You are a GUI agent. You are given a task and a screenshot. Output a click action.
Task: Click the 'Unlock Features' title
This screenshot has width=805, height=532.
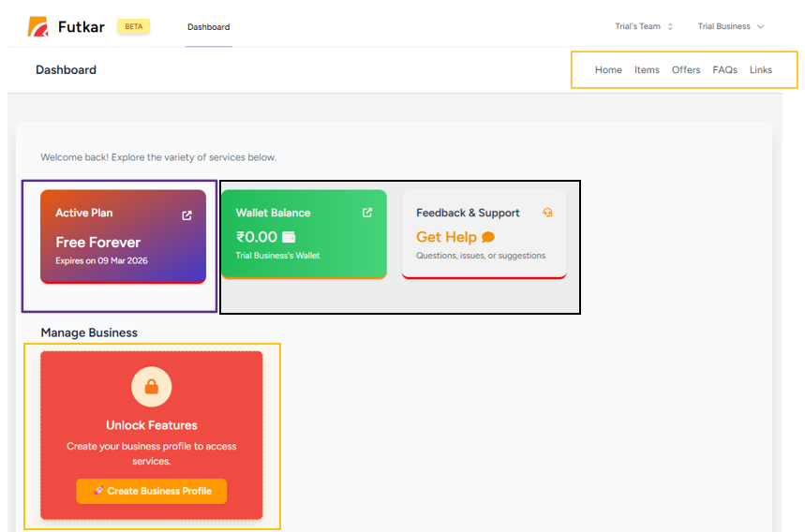152,425
